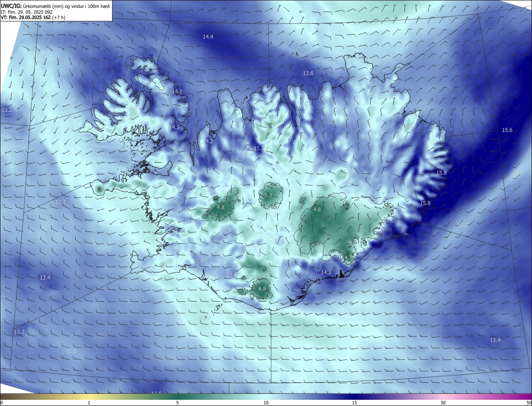Click the 14.4 value label north of Iceland
Viewport: 532px width, 406px height.
[x=208, y=37]
